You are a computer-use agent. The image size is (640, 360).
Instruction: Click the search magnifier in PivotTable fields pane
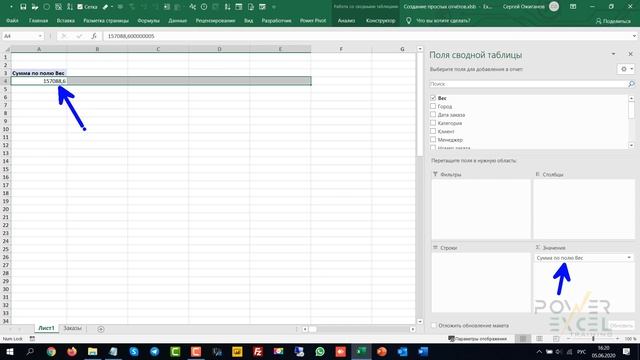631,84
